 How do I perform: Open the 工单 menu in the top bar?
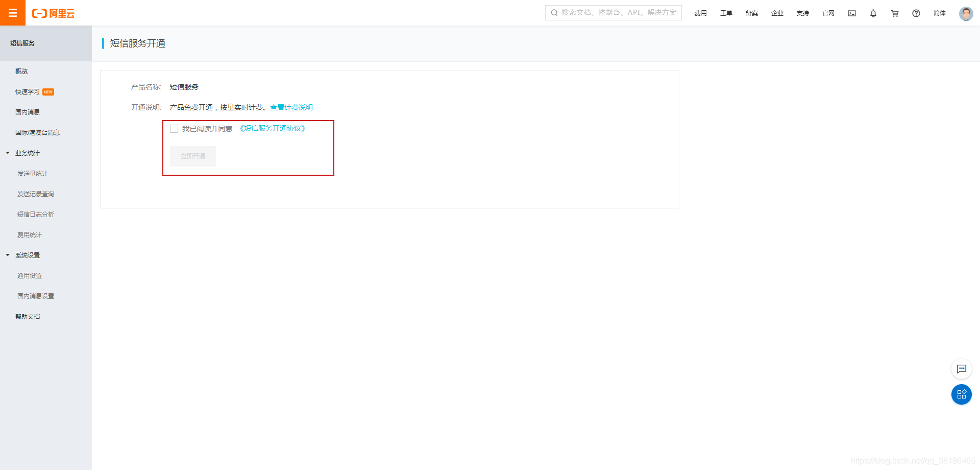pos(726,13)
